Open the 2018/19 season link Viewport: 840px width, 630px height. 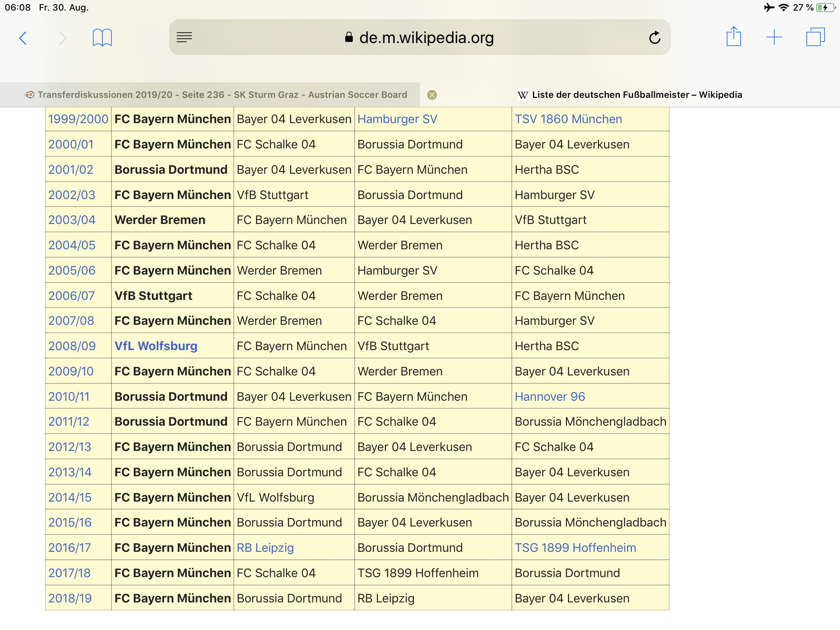(70, 598)
